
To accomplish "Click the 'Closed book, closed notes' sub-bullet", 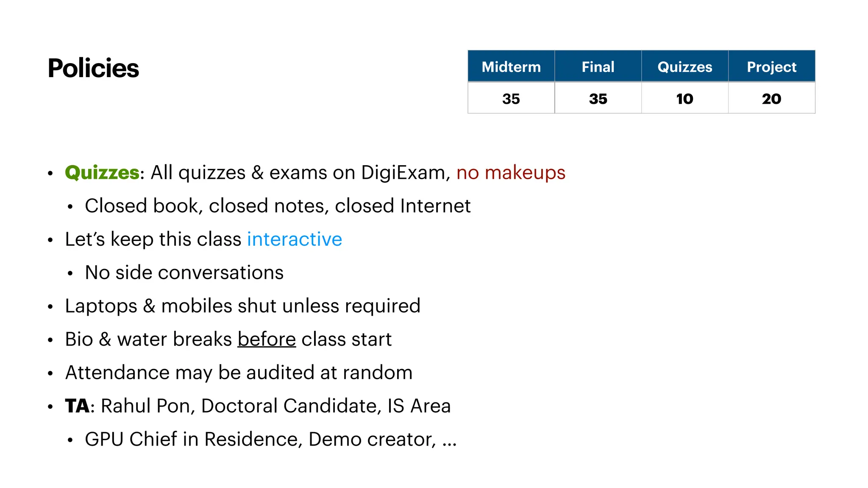I will 278,206.
